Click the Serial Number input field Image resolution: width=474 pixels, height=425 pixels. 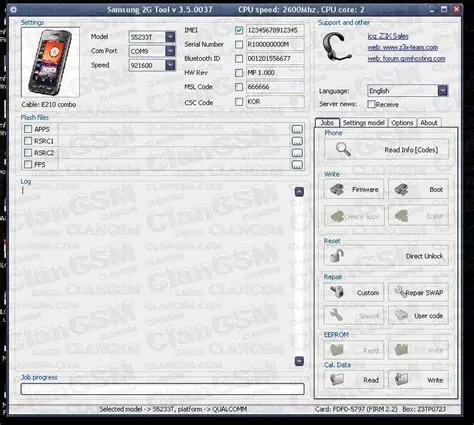(x=275, y=44)
